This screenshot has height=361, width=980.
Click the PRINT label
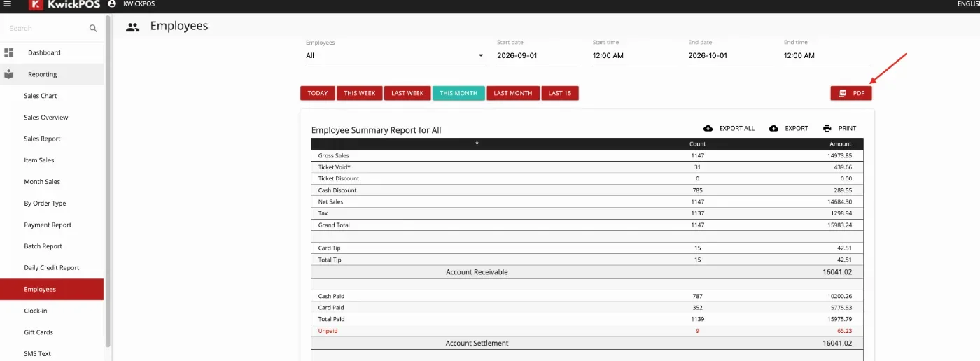coord(847,128)
